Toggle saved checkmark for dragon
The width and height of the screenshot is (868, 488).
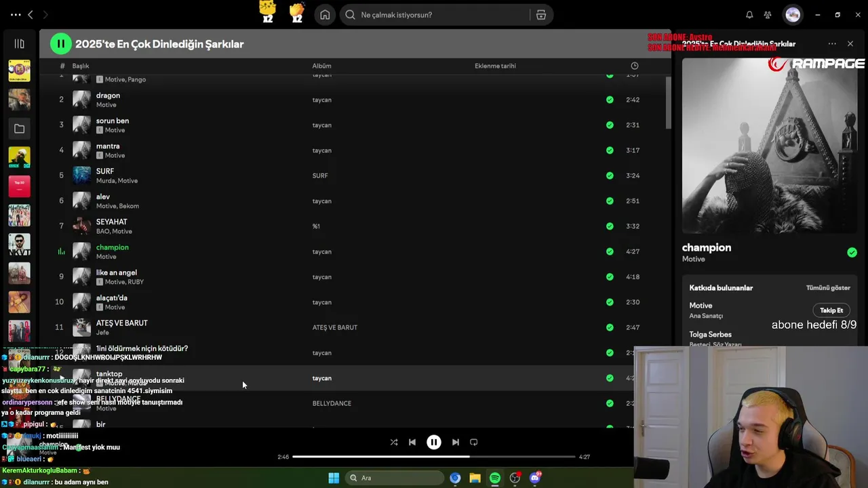pos(610,100)
